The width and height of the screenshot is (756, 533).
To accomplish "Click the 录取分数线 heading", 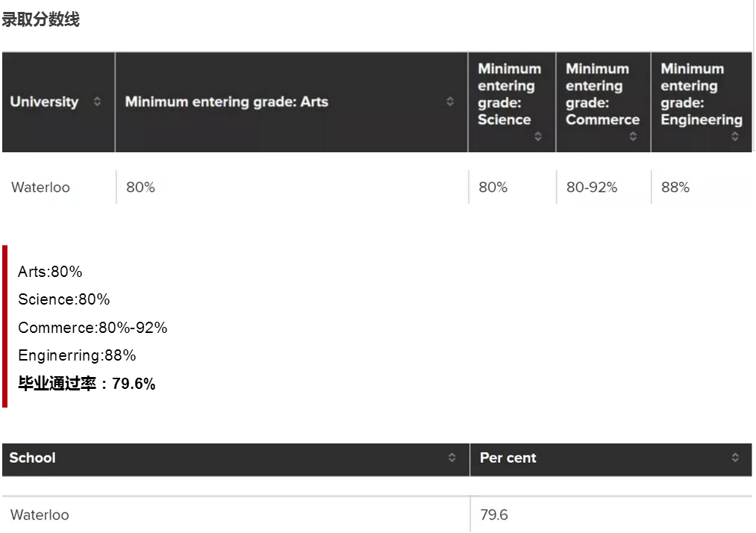I will click(x=40, y=20).
